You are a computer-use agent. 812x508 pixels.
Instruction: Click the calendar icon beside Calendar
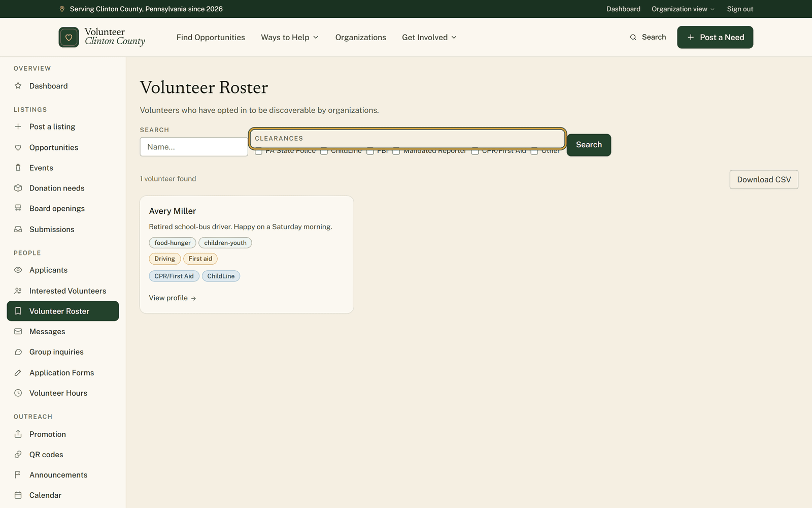18,495
